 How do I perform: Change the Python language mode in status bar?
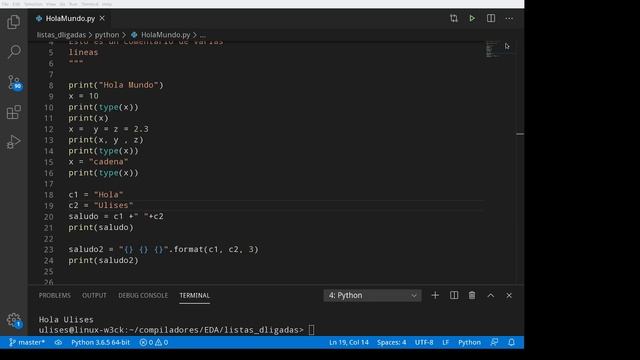pyautogui.click(x=469, y=342)
